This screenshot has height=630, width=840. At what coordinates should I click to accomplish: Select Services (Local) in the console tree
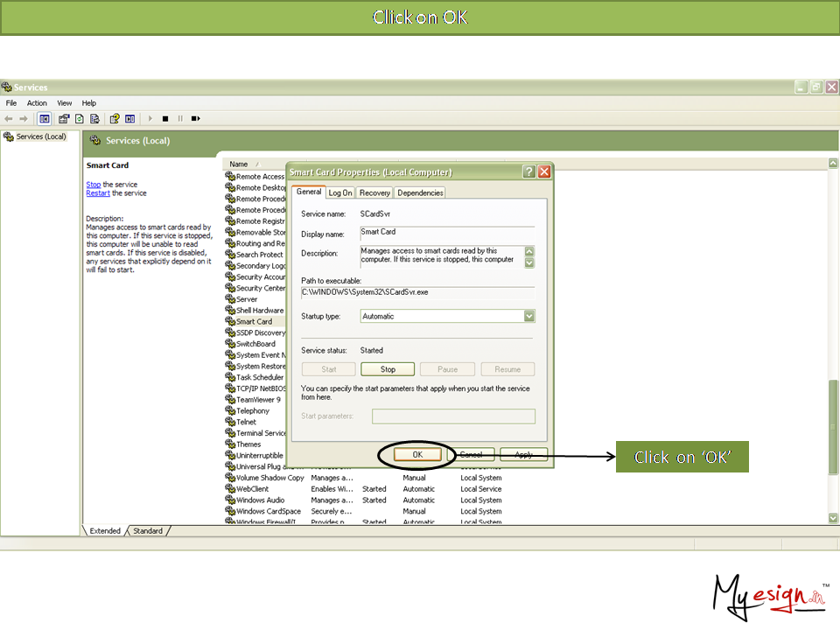tap(41, 136)
